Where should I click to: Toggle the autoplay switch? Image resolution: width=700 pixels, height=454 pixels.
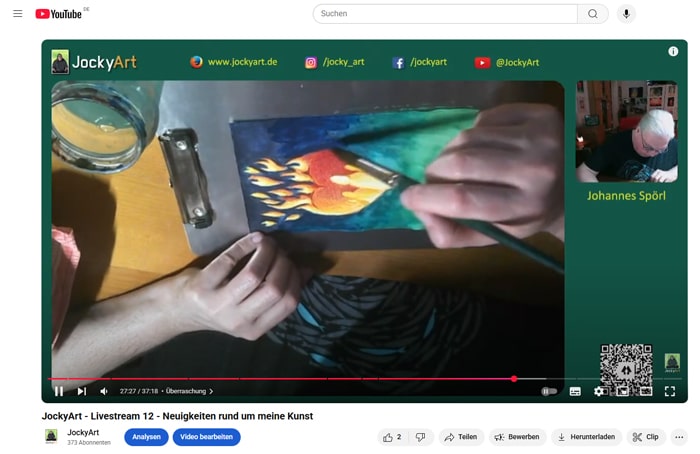(549, 391)
